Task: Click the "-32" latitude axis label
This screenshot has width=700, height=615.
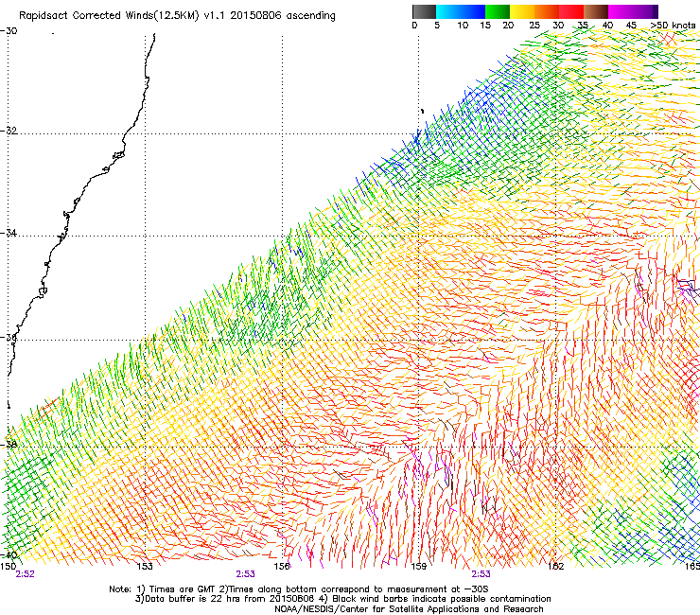Action: coord(9,131)
